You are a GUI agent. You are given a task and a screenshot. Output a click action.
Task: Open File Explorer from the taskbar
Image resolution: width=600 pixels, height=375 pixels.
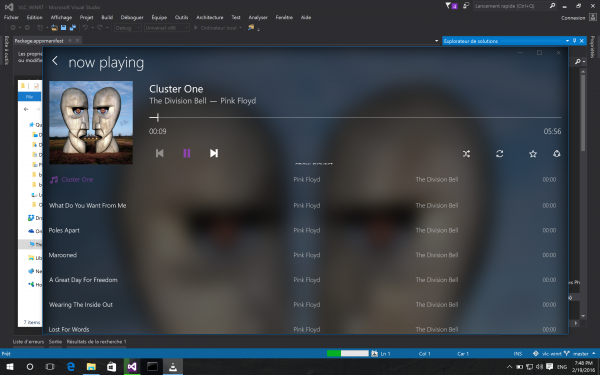[x=91, y=367]
